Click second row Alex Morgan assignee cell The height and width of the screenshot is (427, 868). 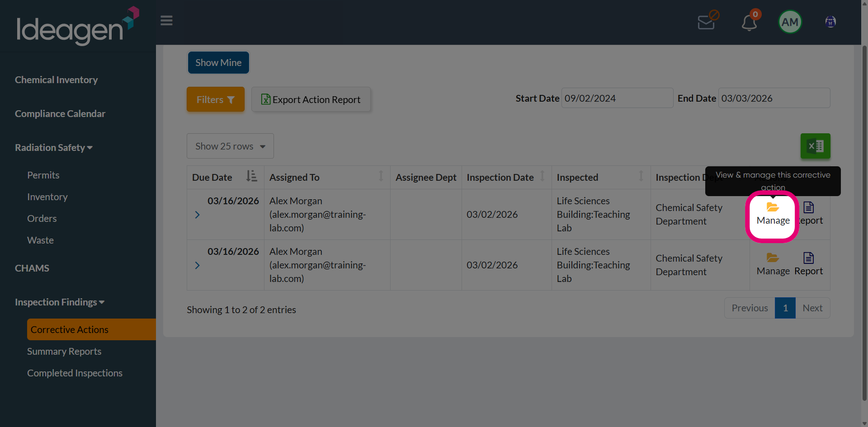tap(327, 265)
